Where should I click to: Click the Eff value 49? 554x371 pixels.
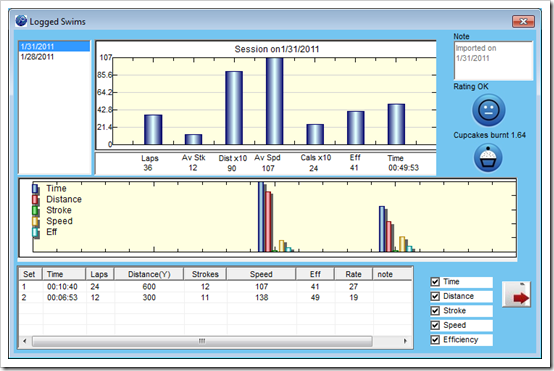click(315, 298)
